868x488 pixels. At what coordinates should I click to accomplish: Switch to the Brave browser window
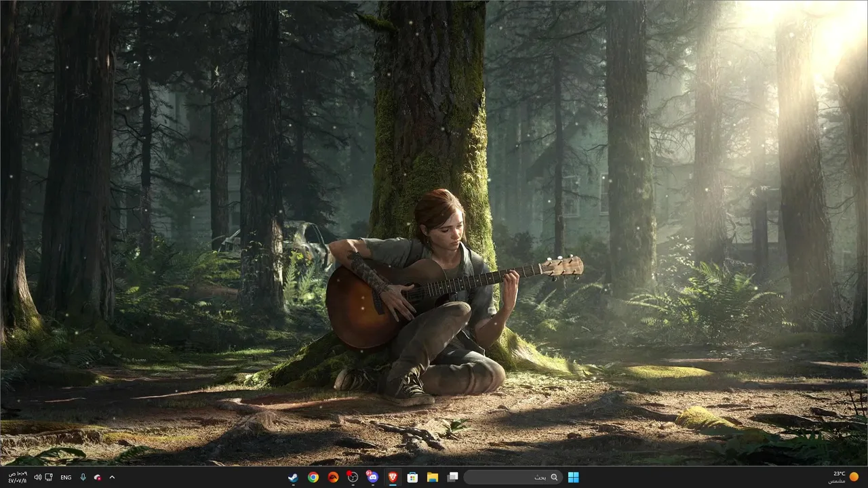(x=393, y=477)
